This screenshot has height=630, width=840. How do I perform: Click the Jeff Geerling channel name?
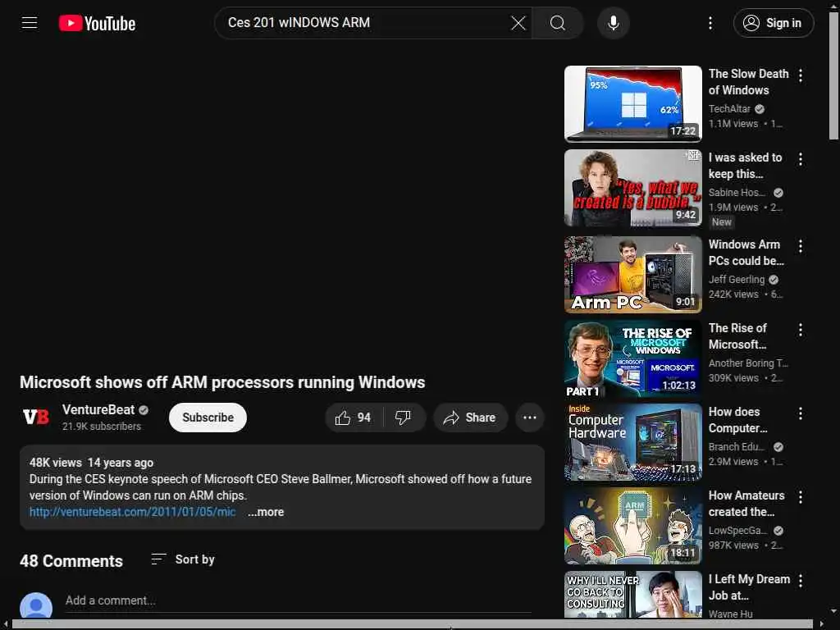(737, 279)
